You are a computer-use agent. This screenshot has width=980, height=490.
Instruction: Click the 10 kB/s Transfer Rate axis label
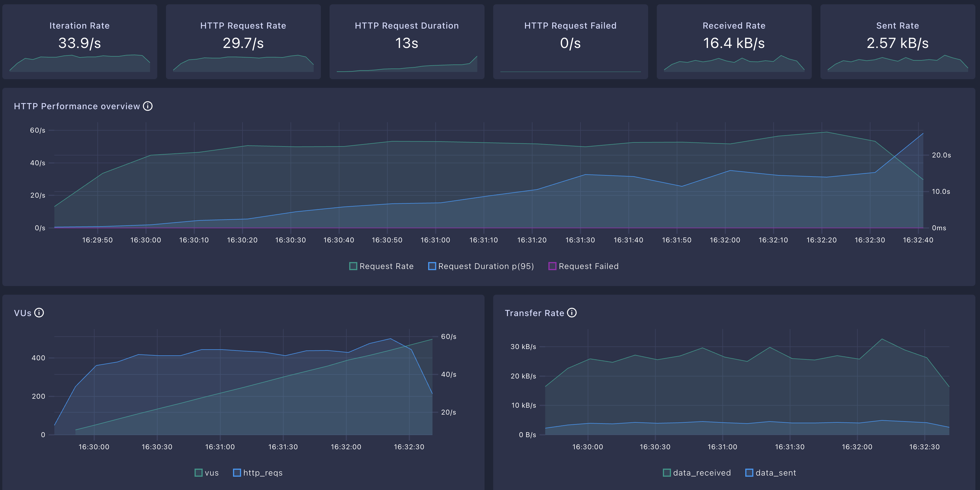tap(524, 405)
